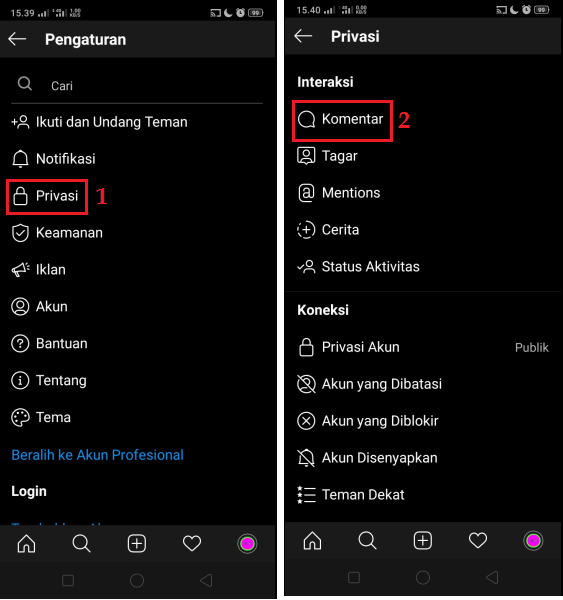
Task: Select the Notifikasi bell icon
Action: point(20,159)
